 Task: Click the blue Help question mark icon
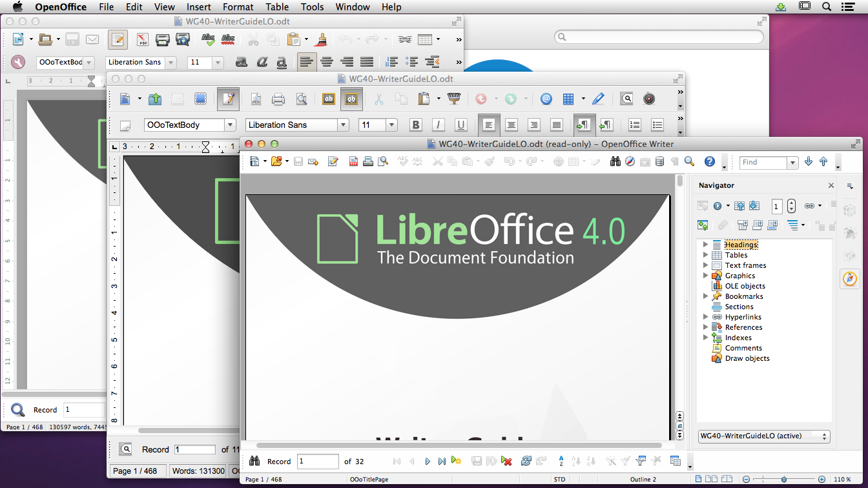(x=709, y=161)
